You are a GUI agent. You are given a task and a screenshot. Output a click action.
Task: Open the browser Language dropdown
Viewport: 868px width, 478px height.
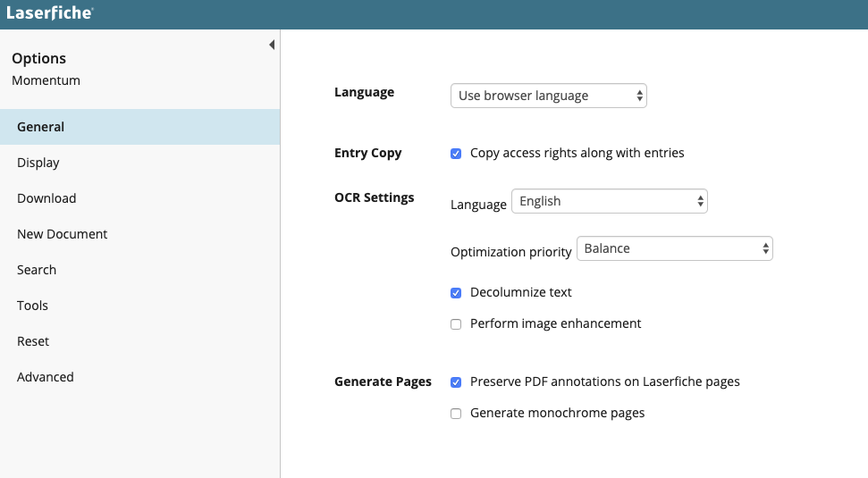[548, 96]
